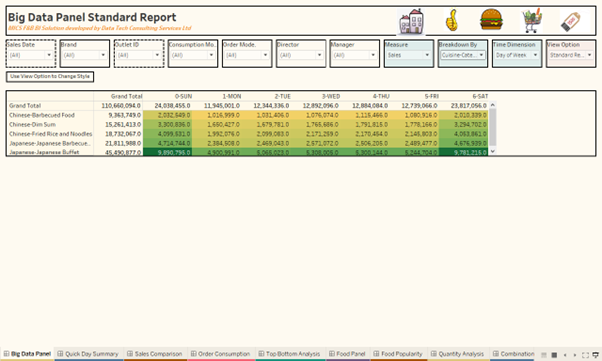
Task: Open the Measure dropdown
Action: [x=408, y=55]
